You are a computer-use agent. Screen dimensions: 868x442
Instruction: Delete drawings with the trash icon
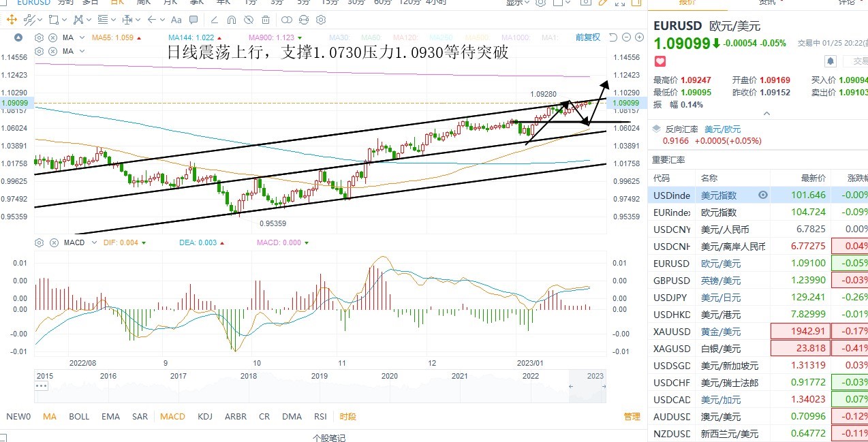coord(266,20)
